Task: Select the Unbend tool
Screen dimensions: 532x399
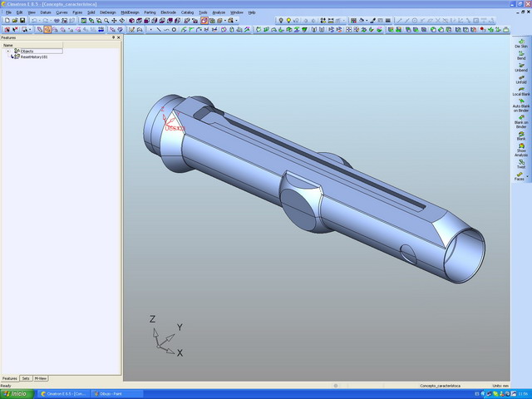Action: [520, 66]
